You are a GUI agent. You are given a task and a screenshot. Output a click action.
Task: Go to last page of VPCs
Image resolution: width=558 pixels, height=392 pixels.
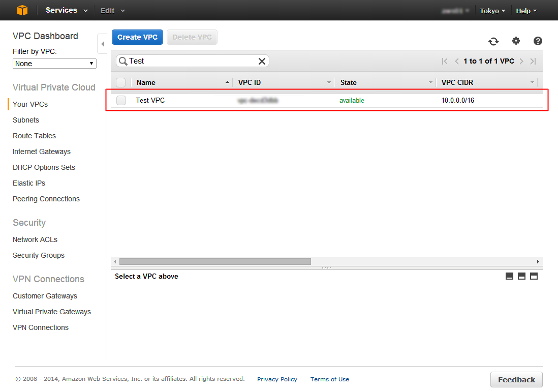click(533, 61)
